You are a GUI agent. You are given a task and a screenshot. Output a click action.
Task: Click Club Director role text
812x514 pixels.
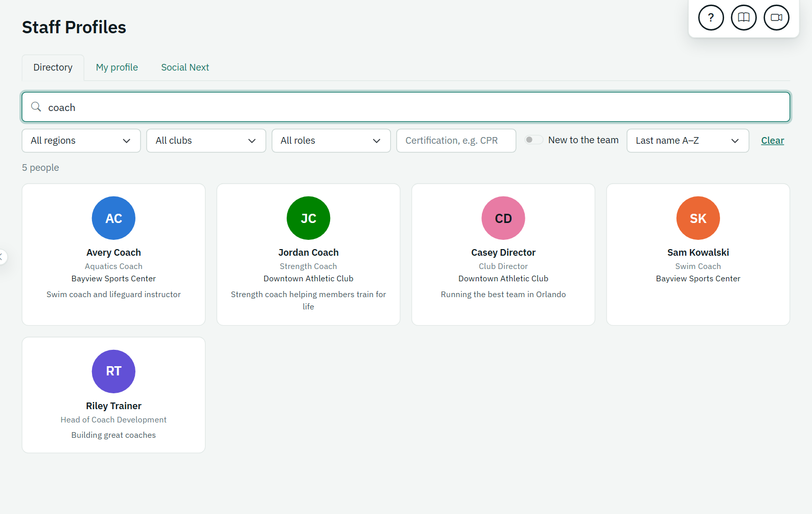503,266
